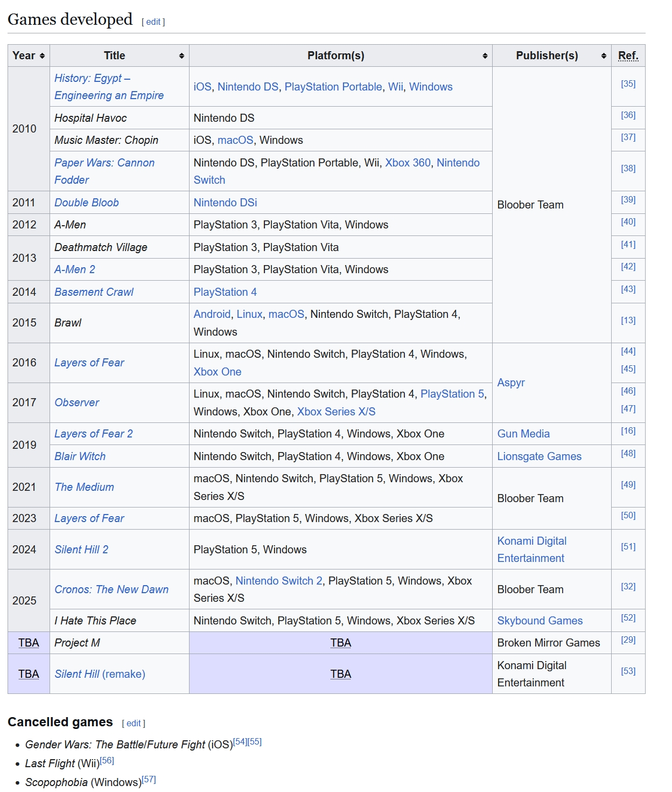
Task: Follow reference [57] on Scopophobia
Action: click(x=149, y=779)
